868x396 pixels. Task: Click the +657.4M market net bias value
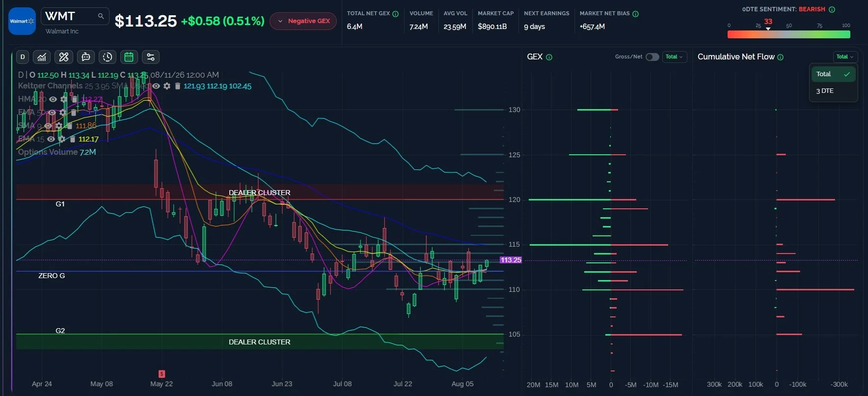point(592,27)
